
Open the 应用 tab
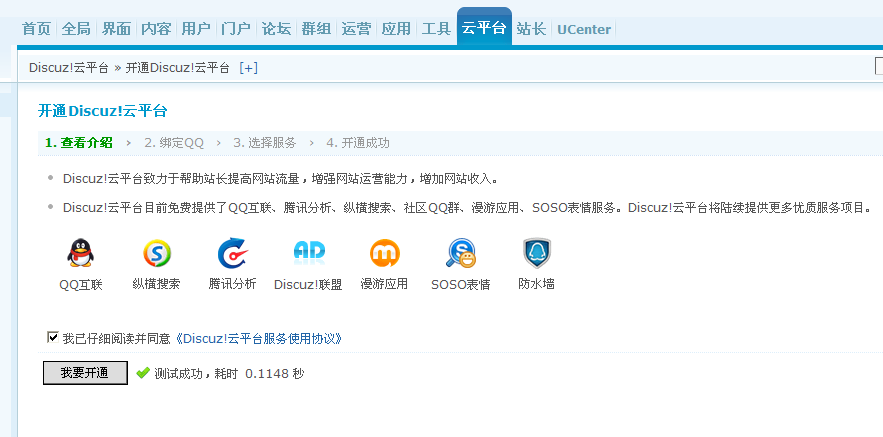coord(396,29)
